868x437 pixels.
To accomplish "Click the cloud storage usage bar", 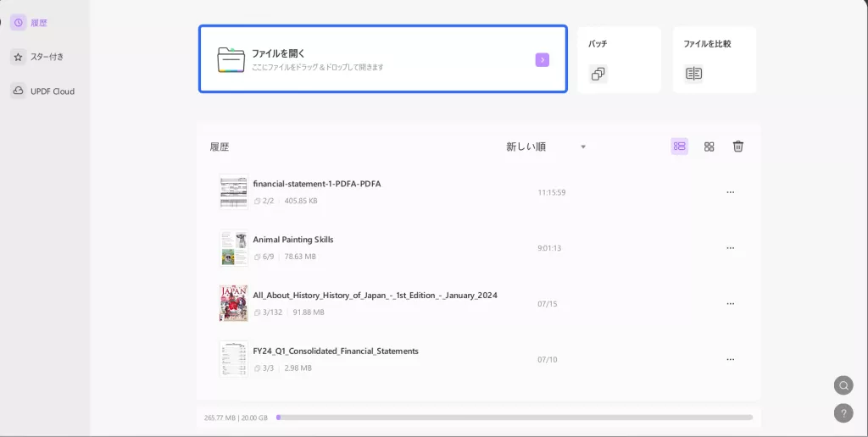I will pyautogui.click(x=515, y=418).
